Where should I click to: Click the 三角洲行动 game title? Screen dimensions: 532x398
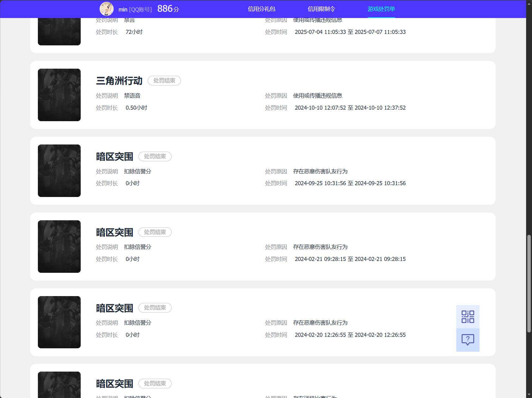pyautogui.click(x=119, y=81)
